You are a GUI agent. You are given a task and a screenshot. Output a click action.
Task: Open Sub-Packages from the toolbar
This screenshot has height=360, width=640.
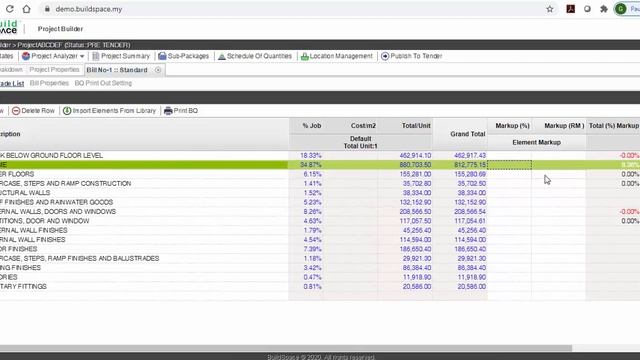pos(188,56)
